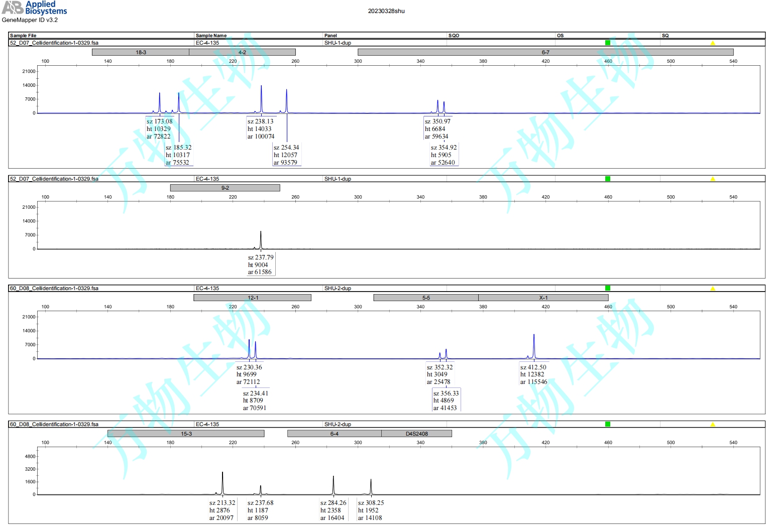
Task: Select the 6-7 marker bar
Action: (x=545, y=52)
